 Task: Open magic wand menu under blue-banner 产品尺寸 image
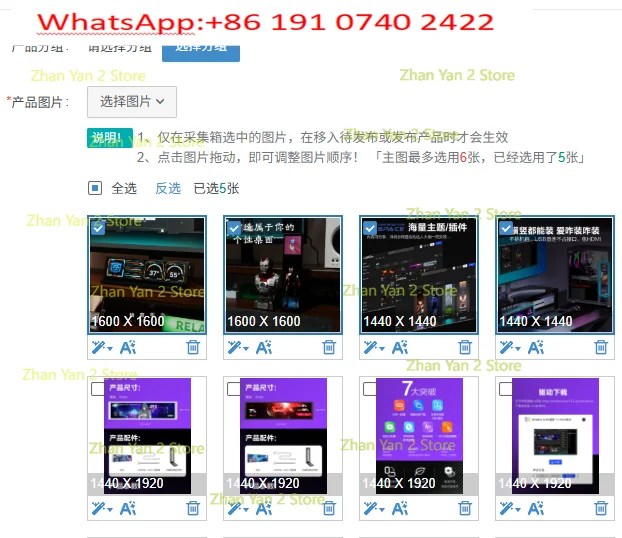tap(102, 508)
